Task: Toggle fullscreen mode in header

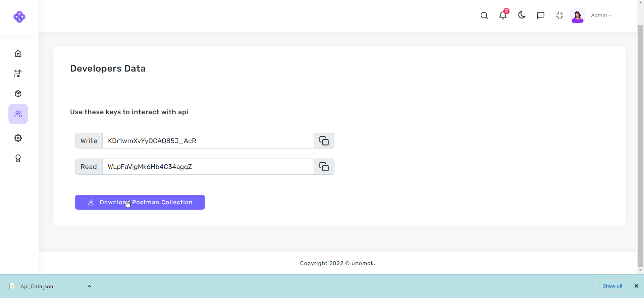Action: (559, 15)
